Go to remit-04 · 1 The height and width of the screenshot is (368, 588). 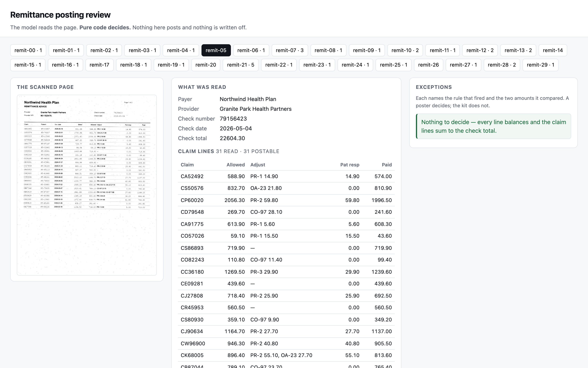pyautogui.click(x=181, y=50)
